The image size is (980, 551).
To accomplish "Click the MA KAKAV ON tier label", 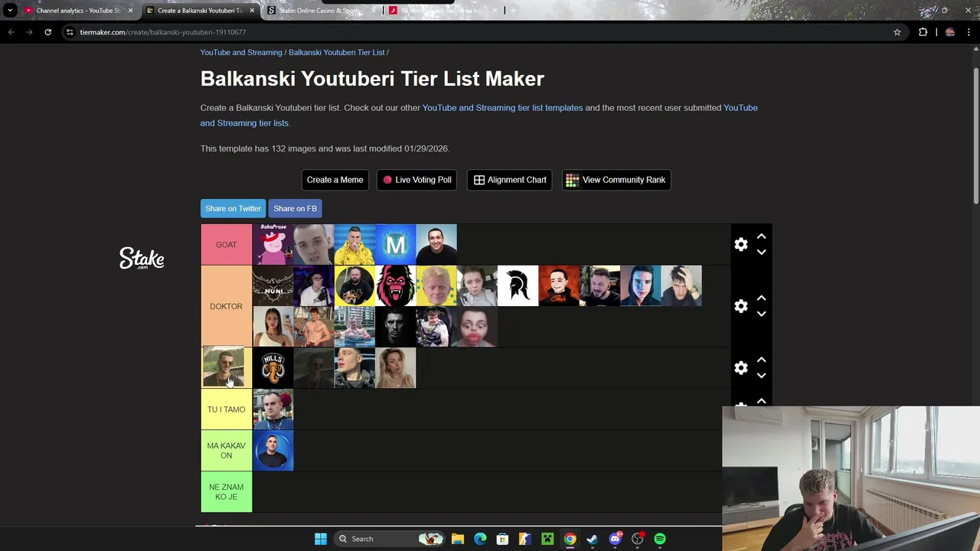I will 226,451.
